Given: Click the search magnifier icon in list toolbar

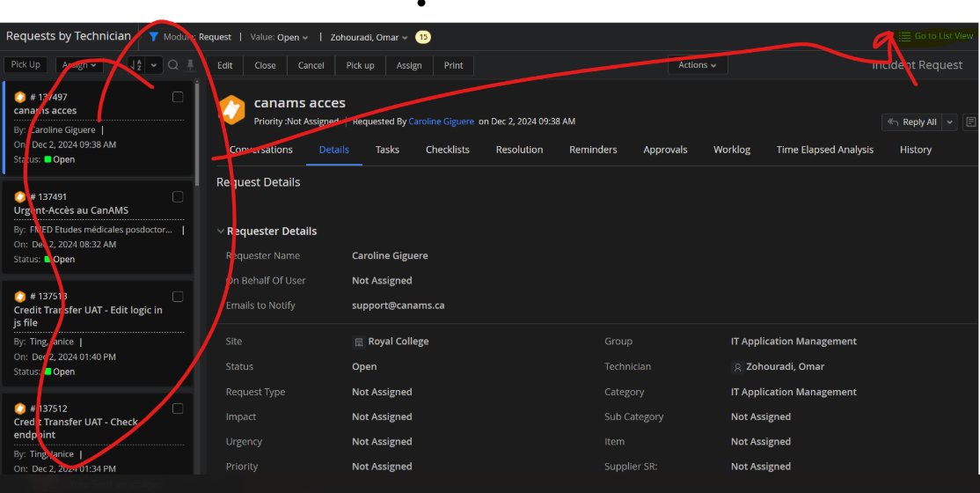Looking at the screenshot, I should [173, 65].
